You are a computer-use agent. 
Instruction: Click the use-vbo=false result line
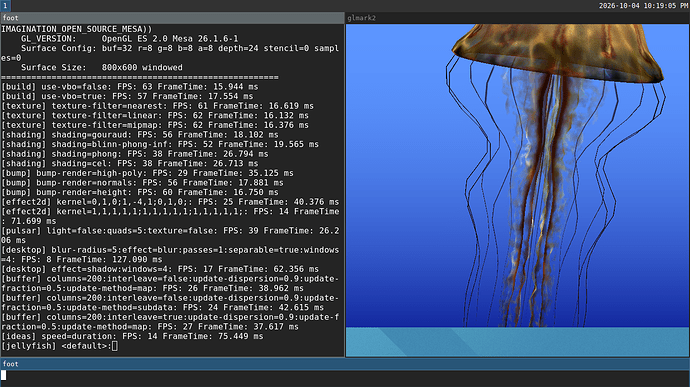coord(130,87)
